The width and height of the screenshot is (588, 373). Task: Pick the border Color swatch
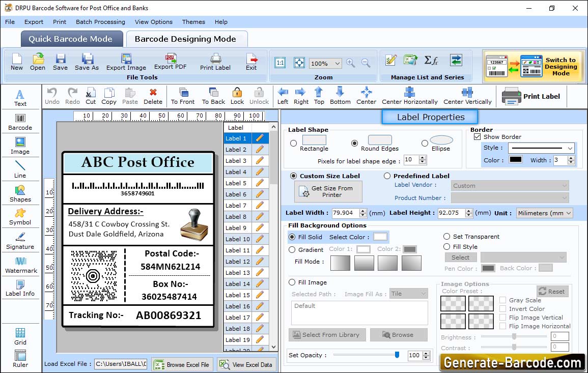click(x=515, y=159)
